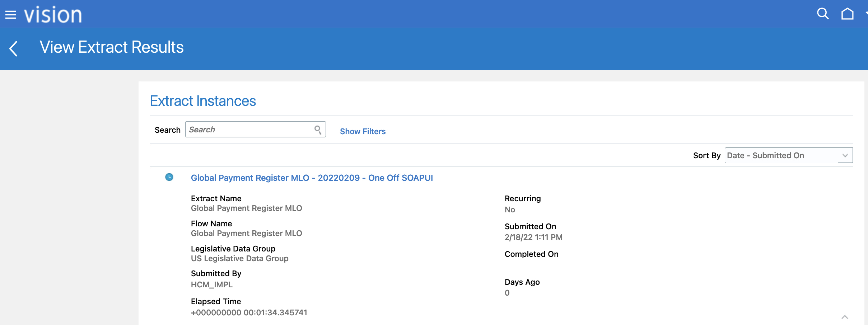Expand the header caret at far right
The width and height of the screenshot is (868, 325).
(x=866, y=13)
